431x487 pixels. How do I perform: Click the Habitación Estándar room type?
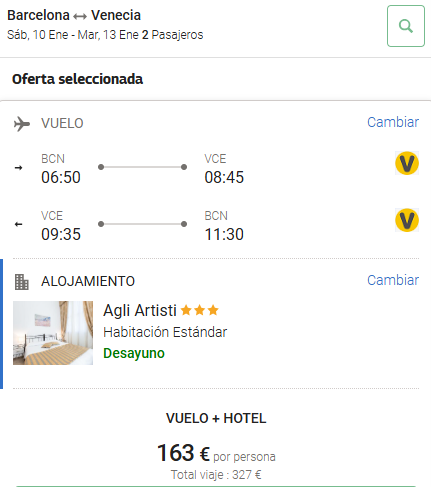(x=165, y=332)
